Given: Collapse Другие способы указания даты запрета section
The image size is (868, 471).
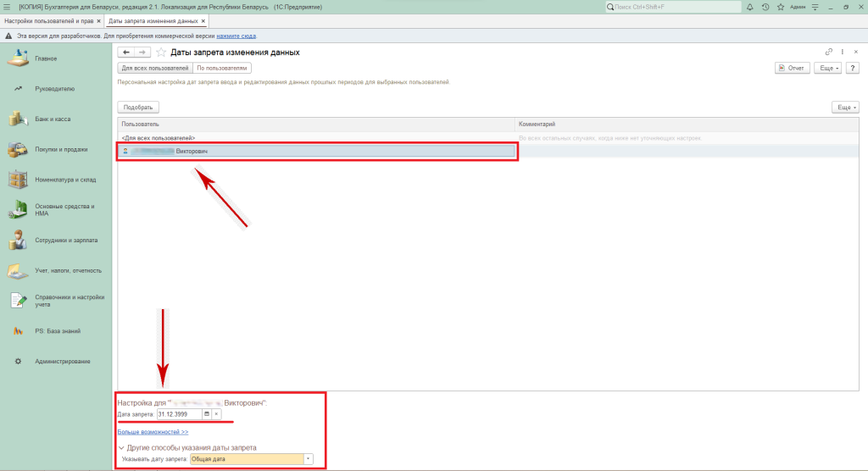Looking at the screenshot, I should coord(121,447).
